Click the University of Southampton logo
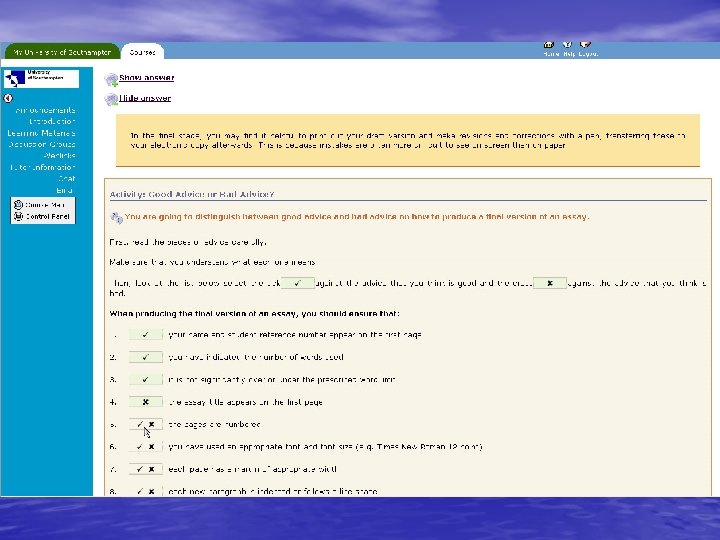 41,79
